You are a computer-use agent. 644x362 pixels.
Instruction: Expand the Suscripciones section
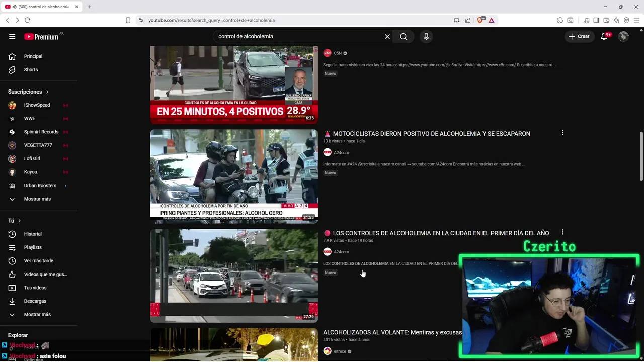click(29, 92)
